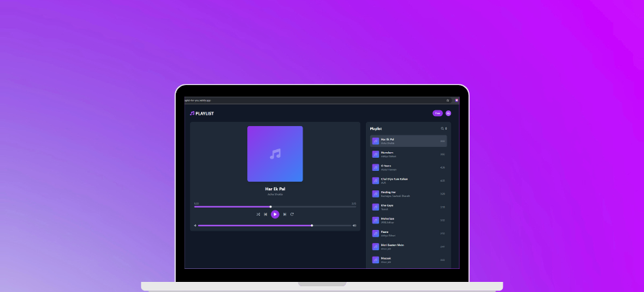
Task: Skip to the previous track
Action: coord(266,214)
